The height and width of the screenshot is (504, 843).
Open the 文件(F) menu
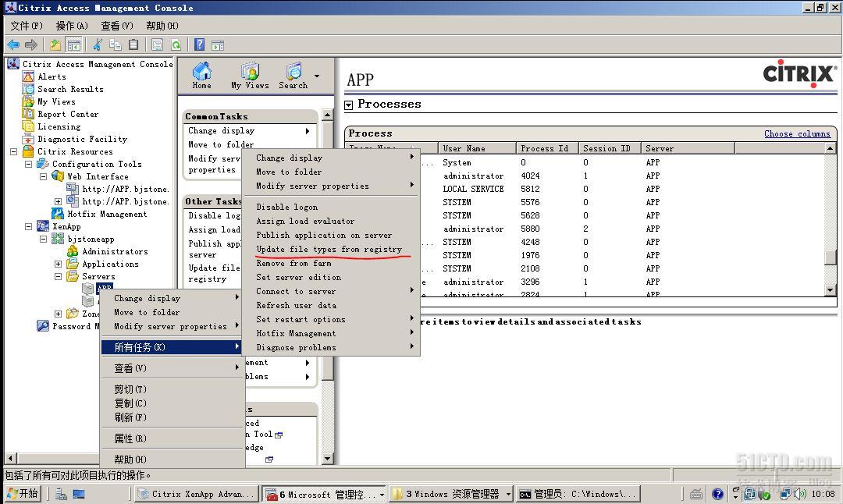27,26
